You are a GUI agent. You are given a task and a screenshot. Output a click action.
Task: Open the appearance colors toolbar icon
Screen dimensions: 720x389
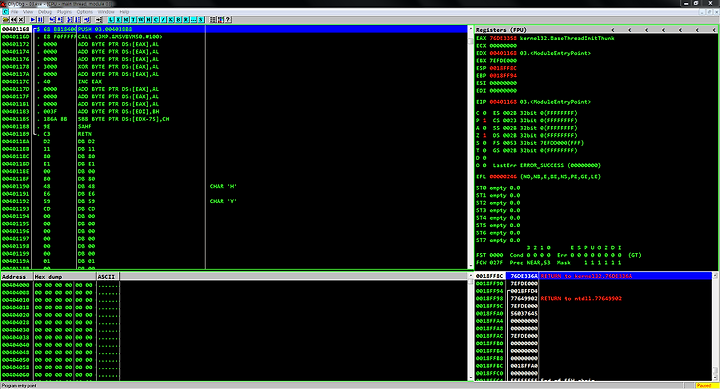click(220, 20)
